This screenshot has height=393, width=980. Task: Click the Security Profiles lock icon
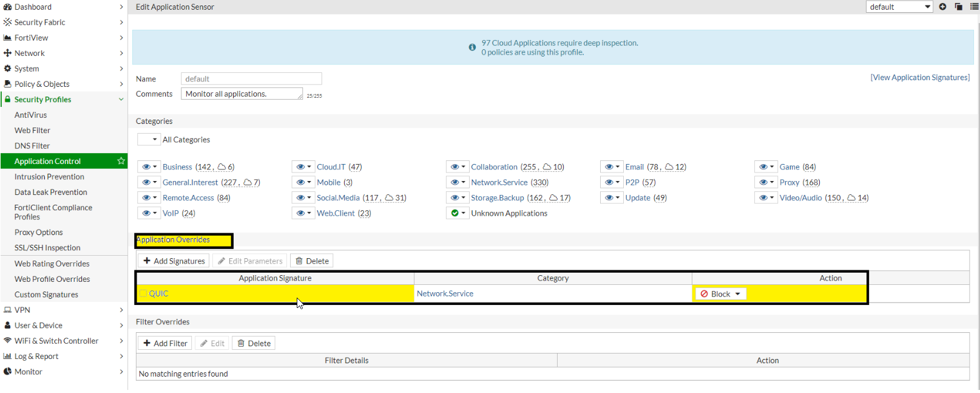[7, 99]
